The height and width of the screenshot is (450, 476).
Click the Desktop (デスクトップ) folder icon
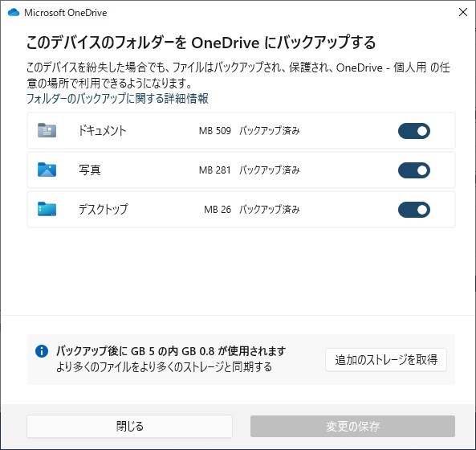47,209
